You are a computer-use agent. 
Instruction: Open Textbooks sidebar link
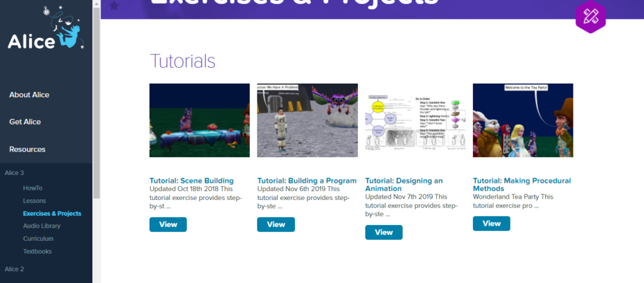coord(37,252)
